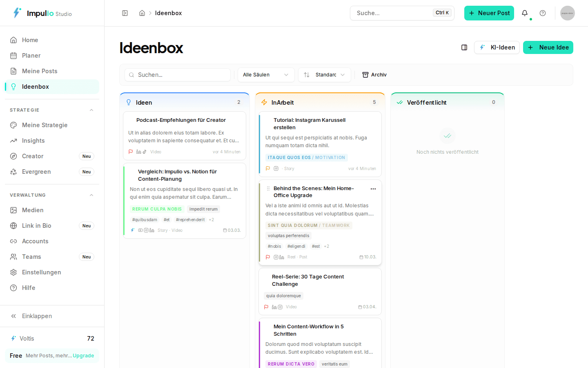Viewport: 588px width, 368px height.
Task: Click the column layout icon next to KI-Ideen
Action: pyautogui.click(x=464, y=47)
